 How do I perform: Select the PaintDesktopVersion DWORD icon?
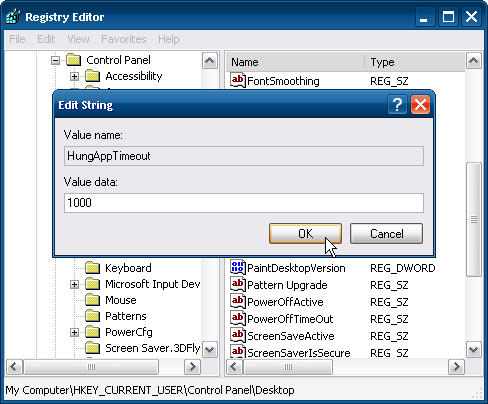(x=237, y=267)
